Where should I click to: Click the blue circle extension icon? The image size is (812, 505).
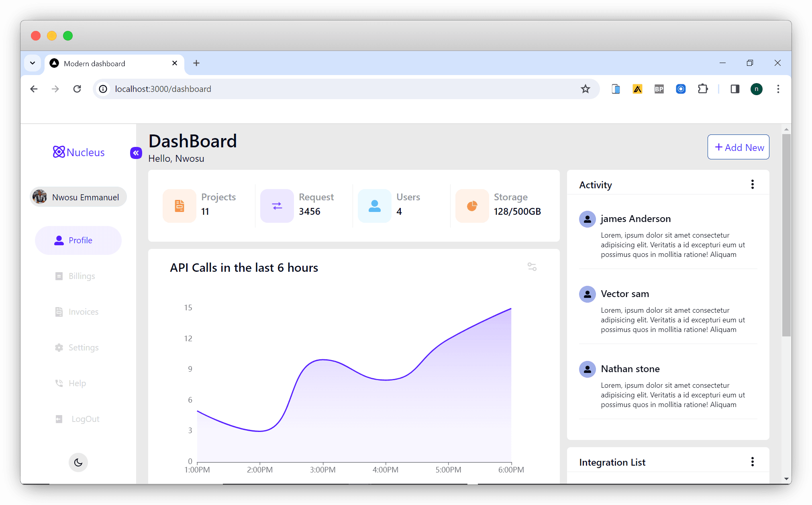pos(681,89)
